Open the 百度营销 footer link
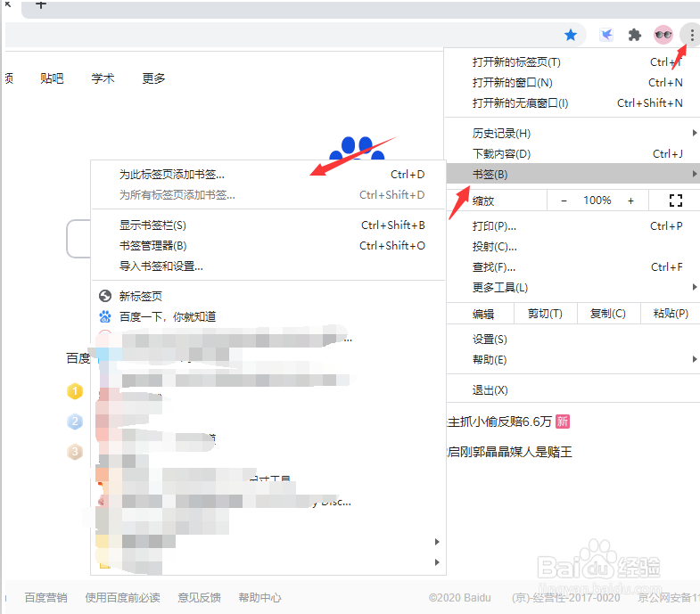This screenshot has height=614, width=700. 46,597
